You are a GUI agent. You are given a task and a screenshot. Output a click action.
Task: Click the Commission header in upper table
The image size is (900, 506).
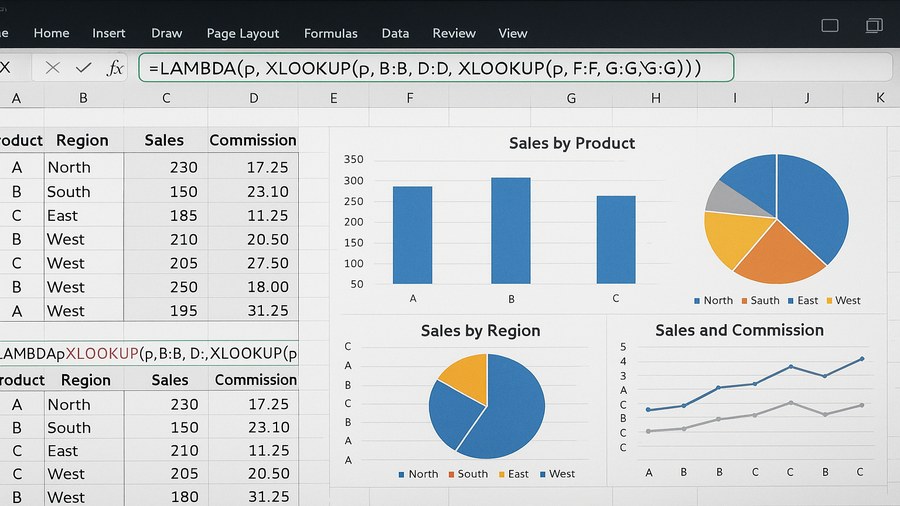(253, 141)
